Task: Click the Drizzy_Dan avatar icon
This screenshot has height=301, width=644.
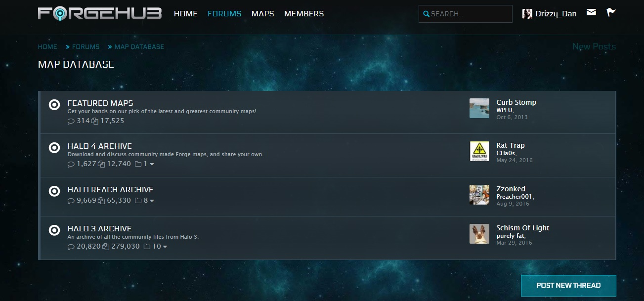Action: [x=527, y=14]
